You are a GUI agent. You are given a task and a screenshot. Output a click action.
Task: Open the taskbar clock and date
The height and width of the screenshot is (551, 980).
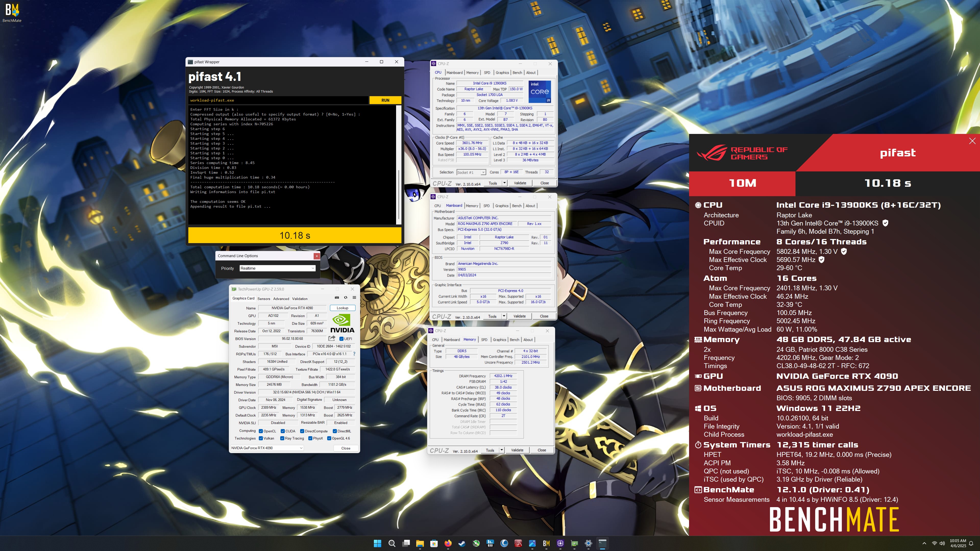click(x=958, y=543)
